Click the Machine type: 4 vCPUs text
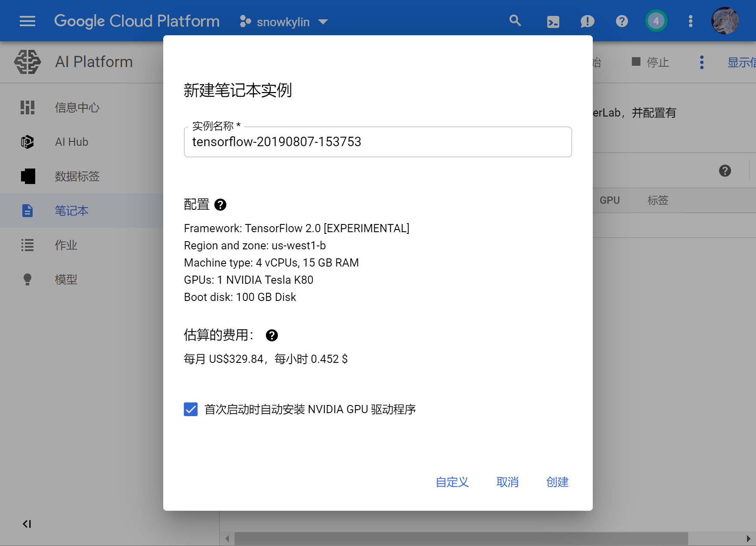 (271, 263)
